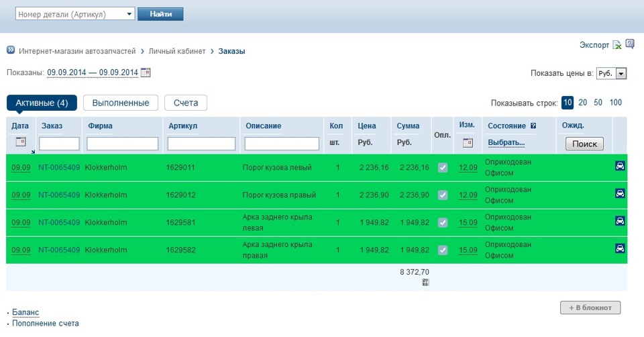Screen dimensions: 644x337
Task: Switch to the Активные (4) tab
Action: point(42,103)
